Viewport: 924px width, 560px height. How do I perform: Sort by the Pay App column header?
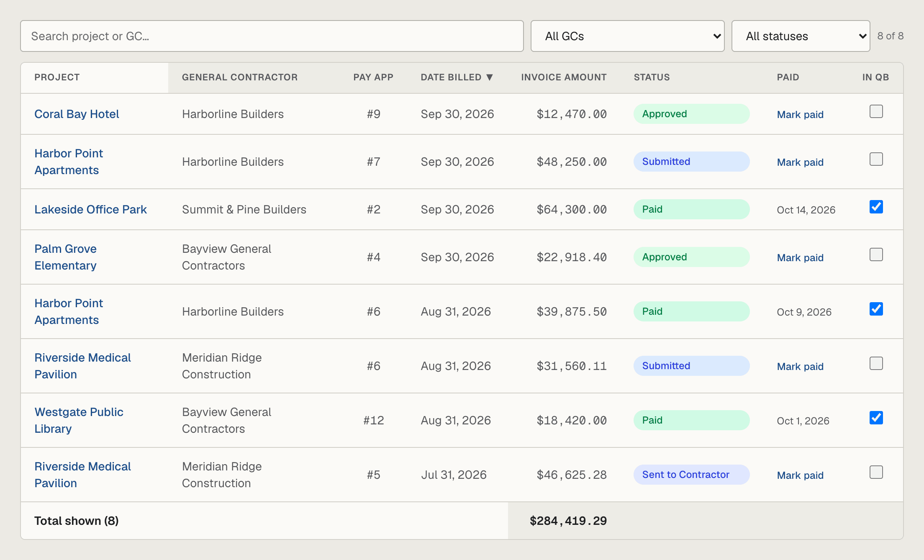(373, 77)
